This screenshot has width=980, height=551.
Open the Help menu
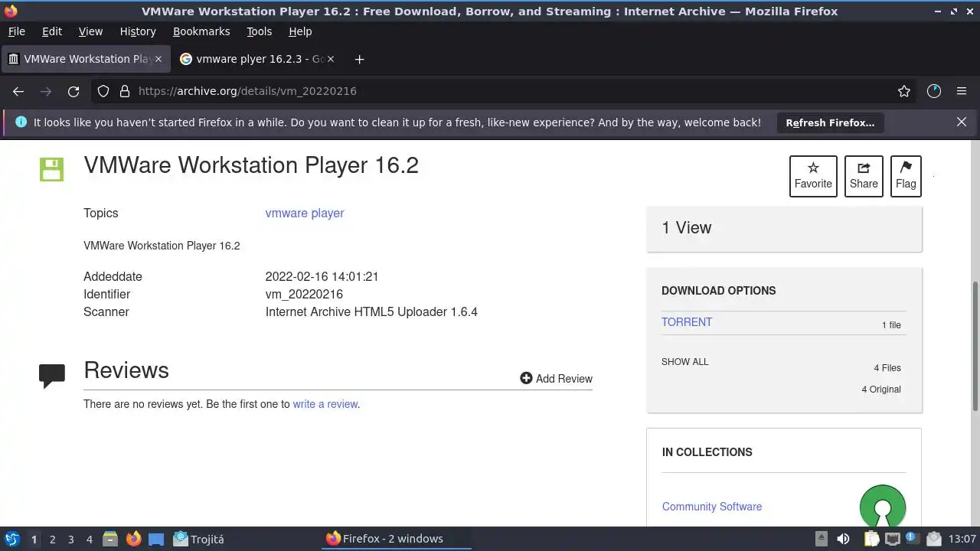click(x=300, y=31)
